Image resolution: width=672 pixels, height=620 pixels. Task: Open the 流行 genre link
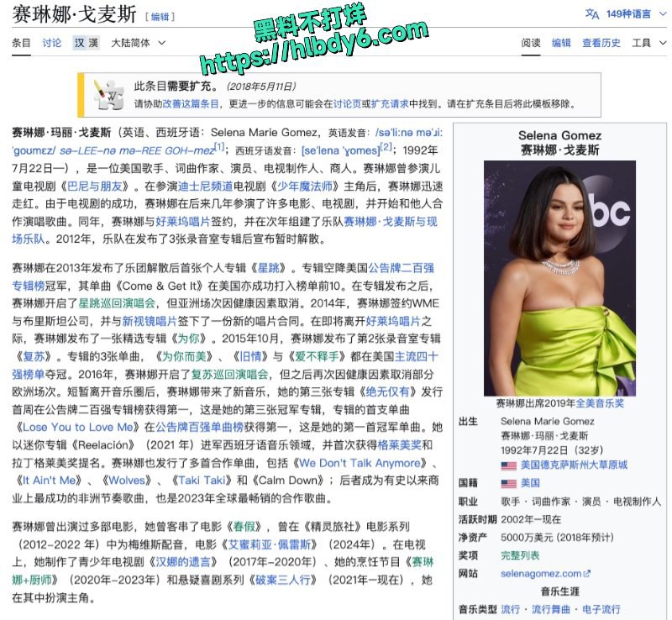click(511, 610)
